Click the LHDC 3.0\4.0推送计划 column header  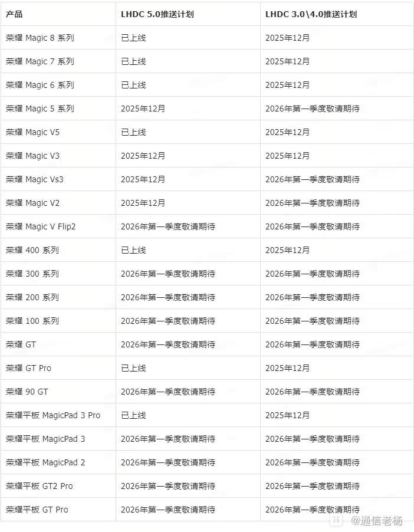coord(311,14)
